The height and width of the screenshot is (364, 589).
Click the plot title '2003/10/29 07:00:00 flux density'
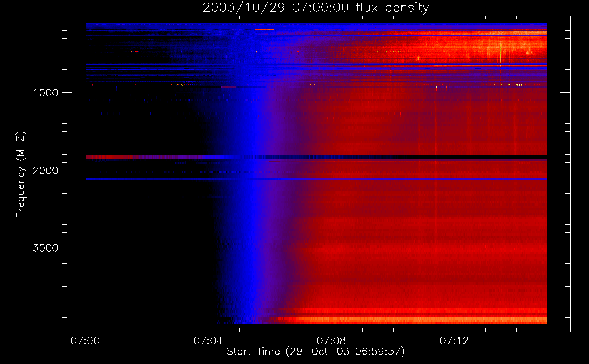point(316,8)
